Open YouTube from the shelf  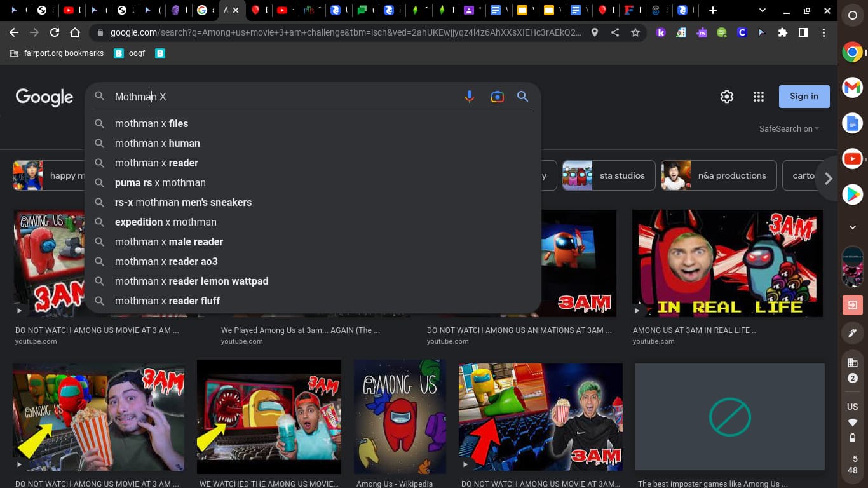853,159
